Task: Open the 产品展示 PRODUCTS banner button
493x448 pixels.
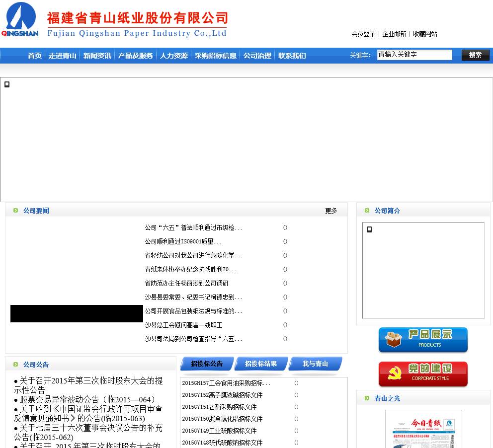Action: pyautogui.click(x=423, y=340)
